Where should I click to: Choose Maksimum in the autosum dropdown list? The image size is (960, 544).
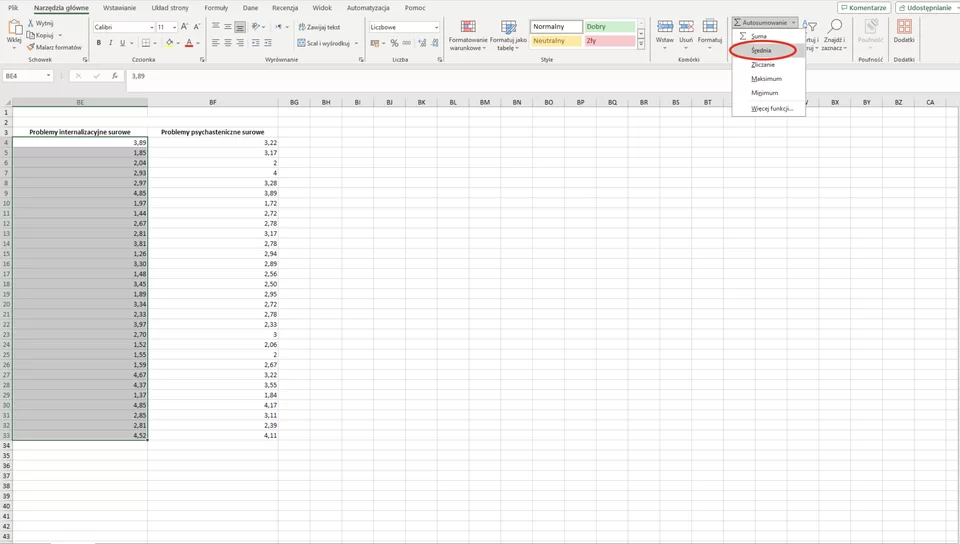tap(768, 78)
